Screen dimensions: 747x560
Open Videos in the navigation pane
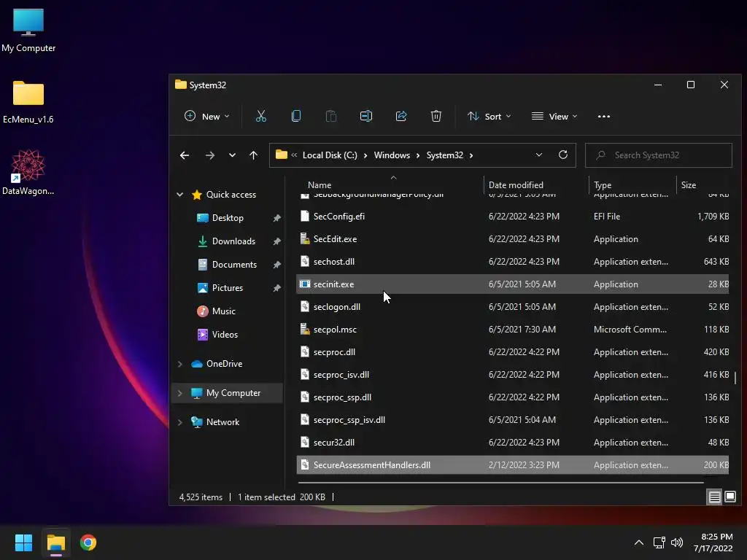[225, 335]
